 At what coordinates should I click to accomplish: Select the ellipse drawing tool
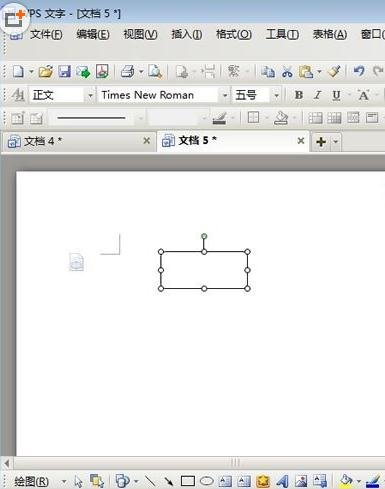207,481
